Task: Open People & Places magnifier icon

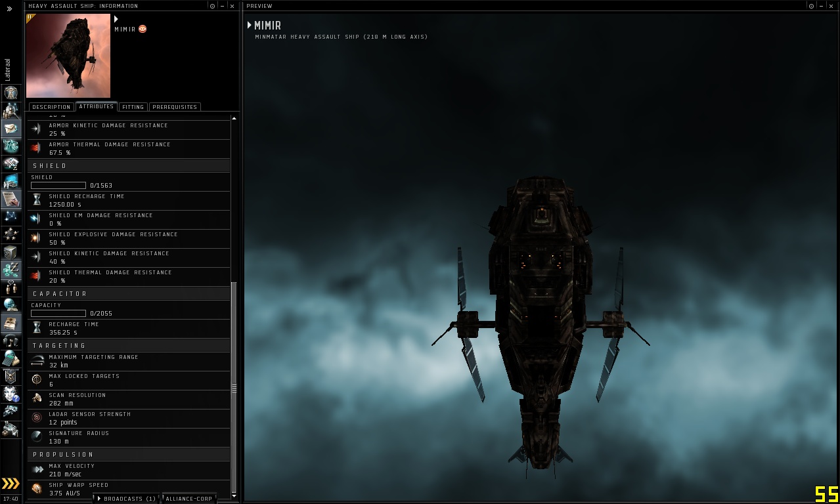Action: (11, 110)
